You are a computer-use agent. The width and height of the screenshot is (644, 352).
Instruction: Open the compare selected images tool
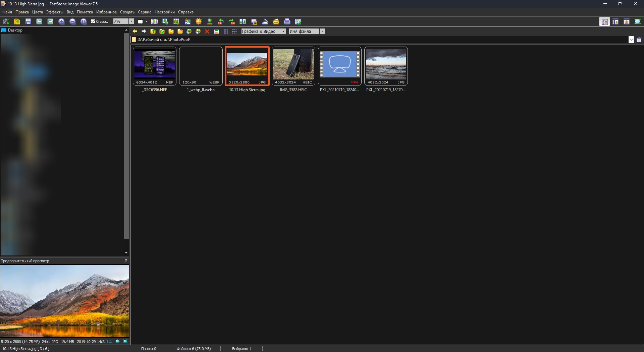click(x=243, y=21)
